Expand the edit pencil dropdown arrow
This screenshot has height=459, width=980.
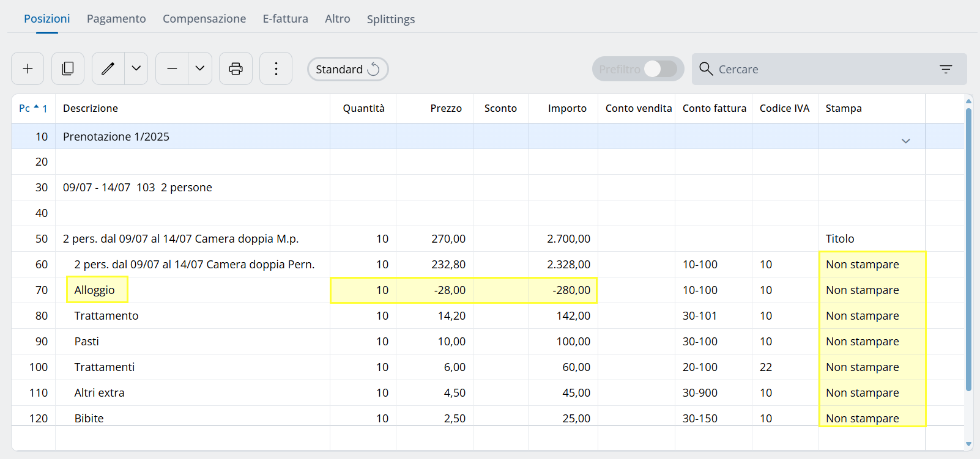136,68
